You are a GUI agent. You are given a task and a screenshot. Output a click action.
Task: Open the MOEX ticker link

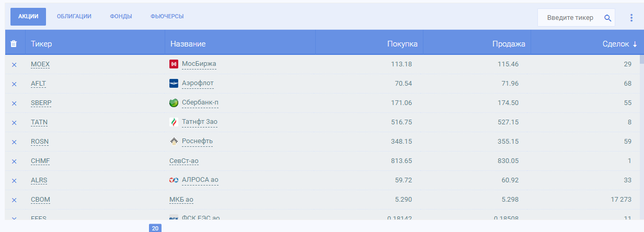coord(40,64)
